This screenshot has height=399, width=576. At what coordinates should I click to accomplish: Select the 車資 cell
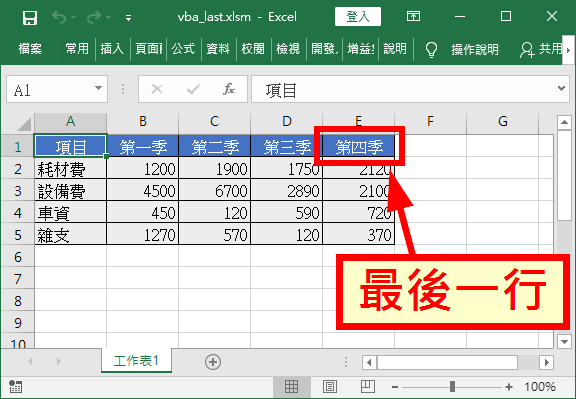tap(71, 213)
